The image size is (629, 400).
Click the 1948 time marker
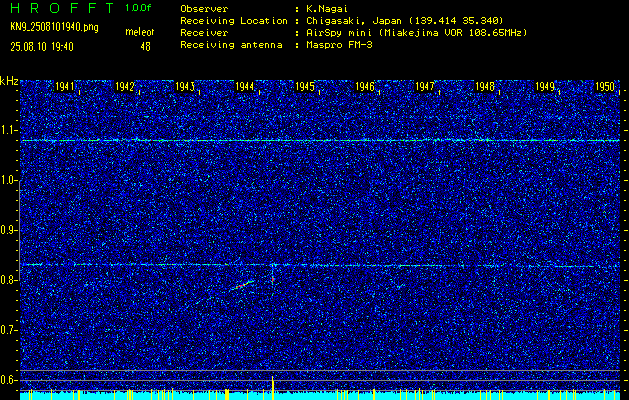coord(485,86)
